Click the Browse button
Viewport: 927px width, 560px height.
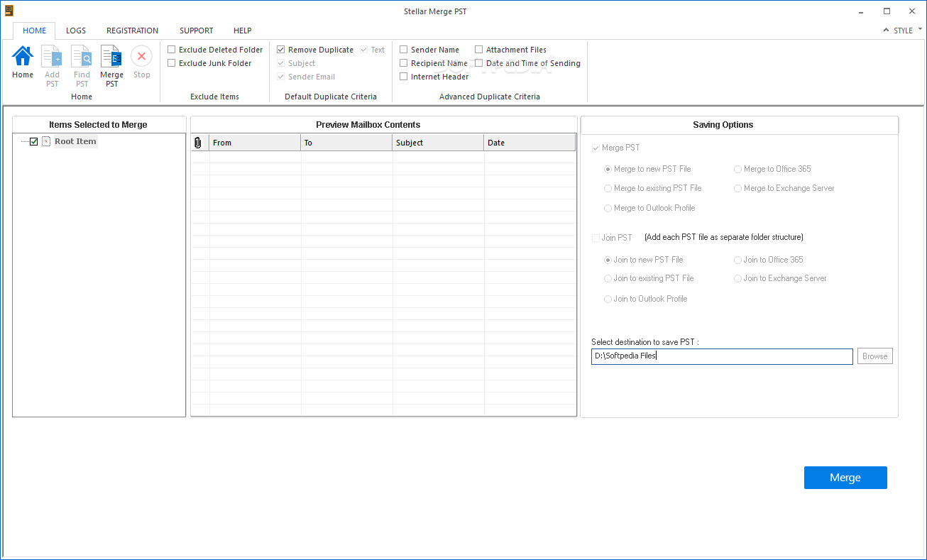[874, 356]
